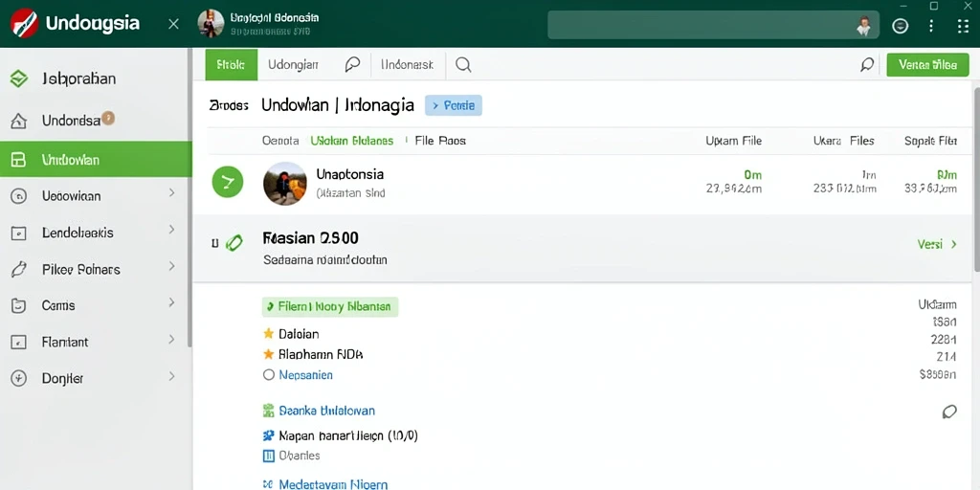Open the vertical three-dot menu in header
The width and height of the screenshot is (980, 490).
(931, 26)
